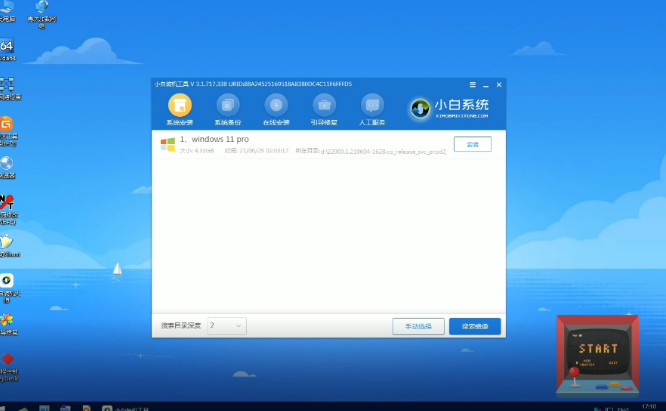Select the orange G partition tool icon
666x411 pixels.
[7, 131]
